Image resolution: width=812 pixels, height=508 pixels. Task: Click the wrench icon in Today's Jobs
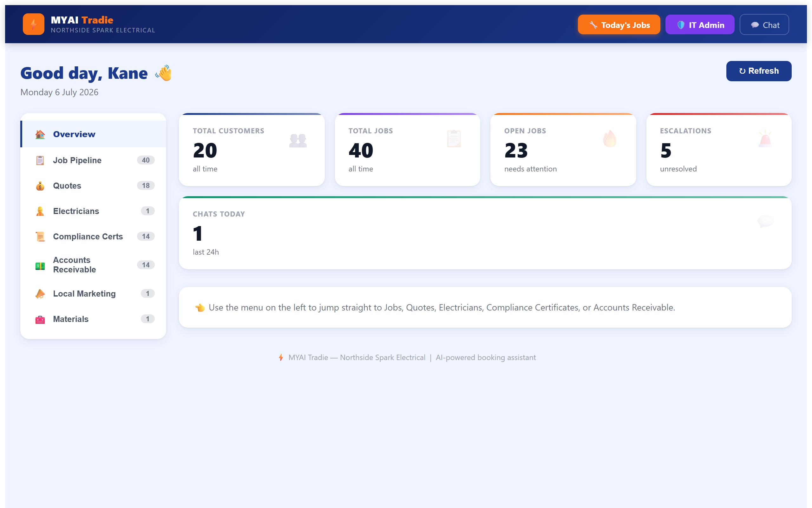point(593,25)
